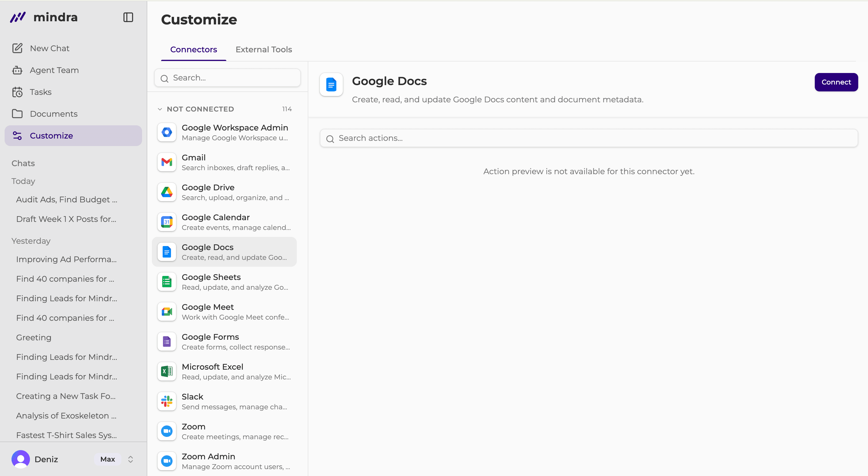Select Zoom Admin connector name
Screen dimensions: 868x476
[208, 456]
